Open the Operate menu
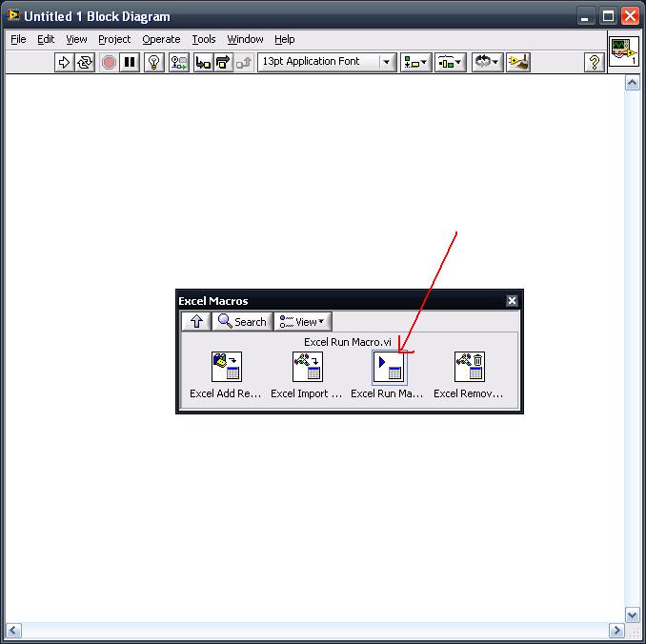 [161, 39]
